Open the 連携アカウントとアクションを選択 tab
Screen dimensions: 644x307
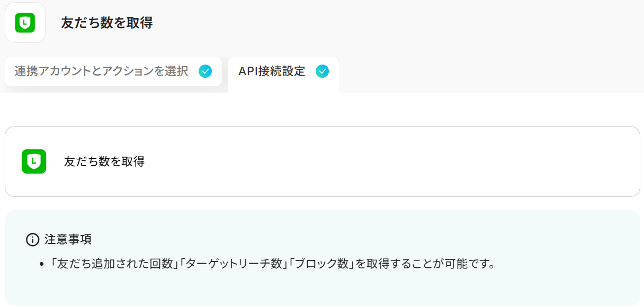pos(113,71)
